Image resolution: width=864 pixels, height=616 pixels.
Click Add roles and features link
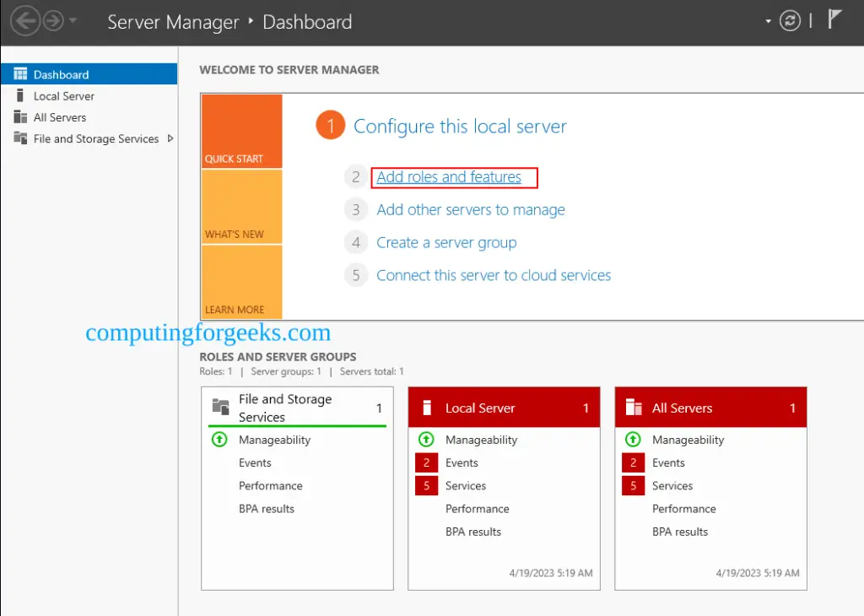[x=449, y=177]
